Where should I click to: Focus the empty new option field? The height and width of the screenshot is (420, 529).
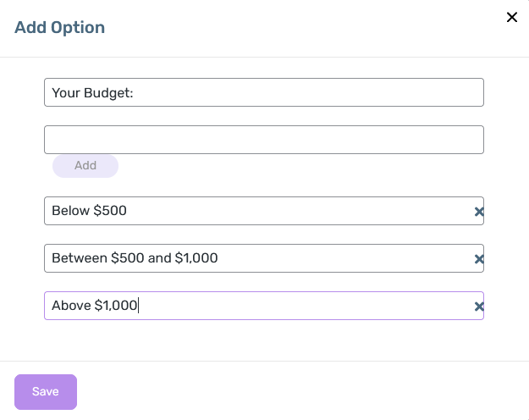tap(263, 140)
